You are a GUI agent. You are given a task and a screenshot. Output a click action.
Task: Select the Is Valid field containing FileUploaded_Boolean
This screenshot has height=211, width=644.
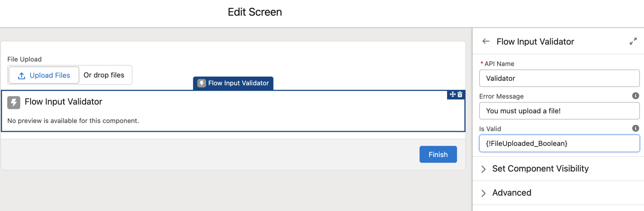pyautogui.click(x=559, y=143)
